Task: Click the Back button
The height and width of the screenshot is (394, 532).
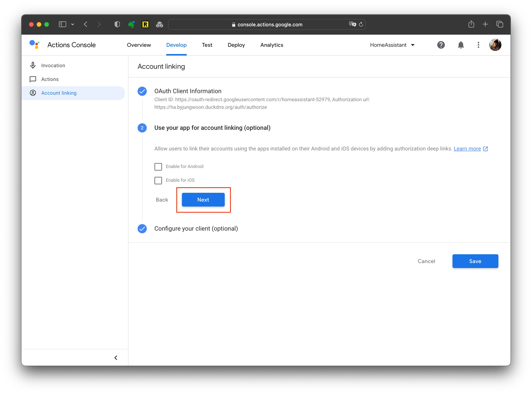Action: (x=162, y=200)
